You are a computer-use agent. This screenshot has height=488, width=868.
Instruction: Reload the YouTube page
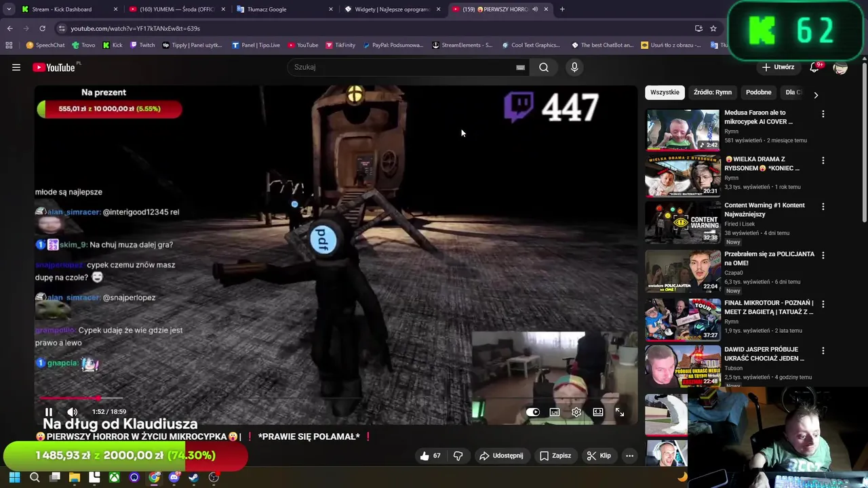point(42,28)
